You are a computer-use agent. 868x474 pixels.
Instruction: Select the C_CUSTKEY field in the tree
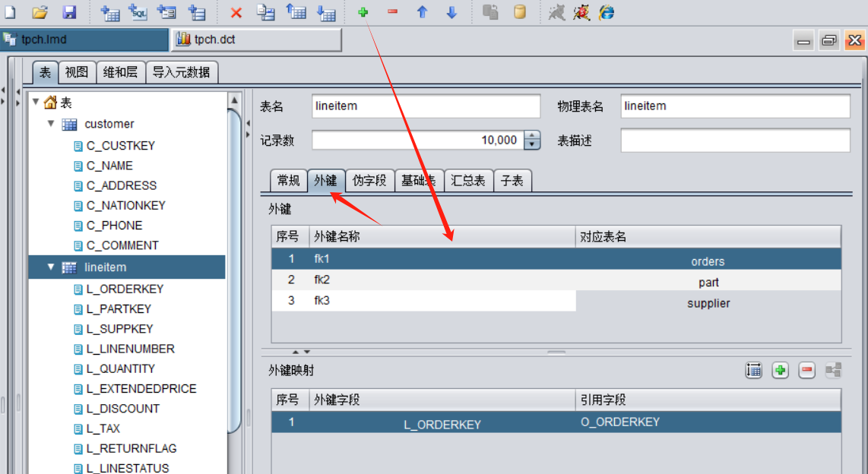[121, 145]
